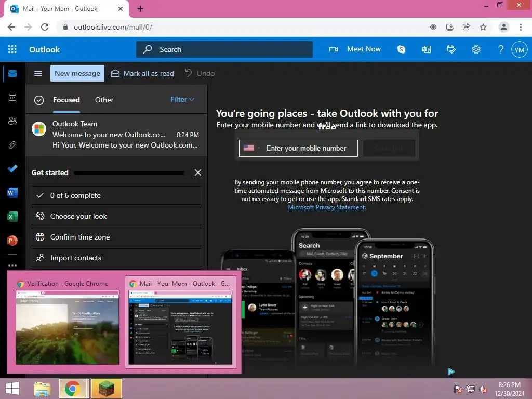Launch Word from the sidebar

(x=12, y=193)
